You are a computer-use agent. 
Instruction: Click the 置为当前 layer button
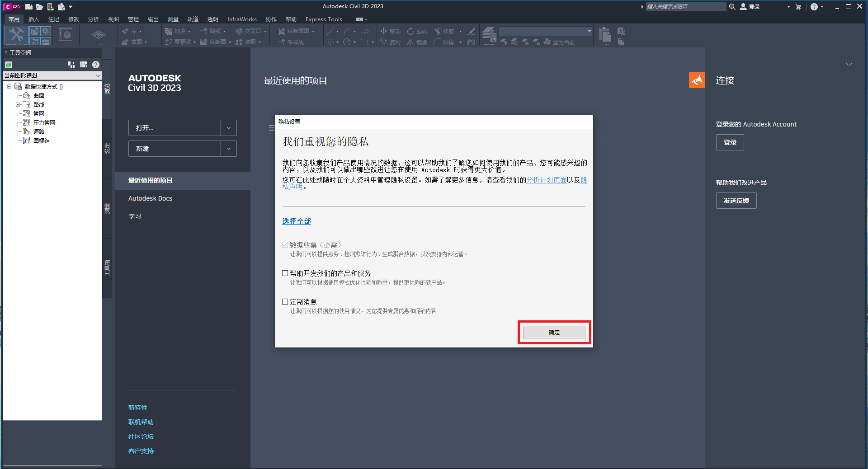pos(559,42)
